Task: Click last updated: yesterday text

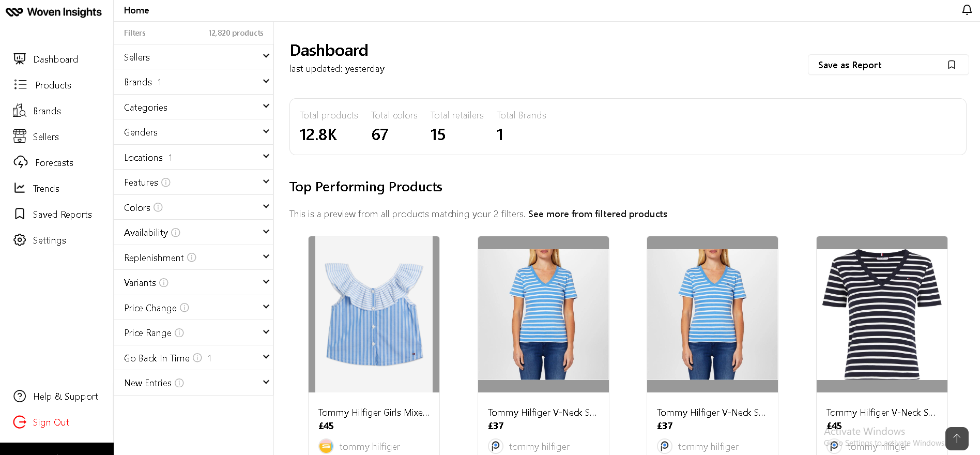Action: tap(337, 68)
